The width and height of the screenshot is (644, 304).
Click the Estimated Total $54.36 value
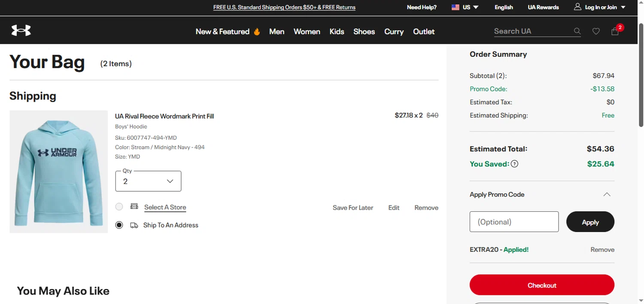pos(601,149)
